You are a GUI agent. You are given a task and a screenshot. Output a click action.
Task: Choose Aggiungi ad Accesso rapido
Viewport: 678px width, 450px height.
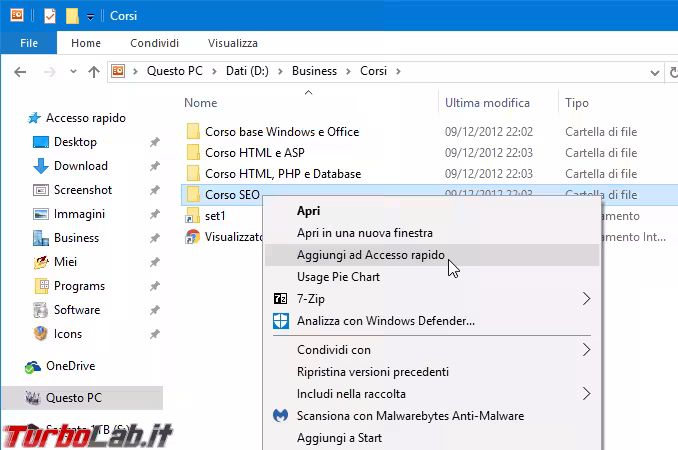[x=432, y=255]
